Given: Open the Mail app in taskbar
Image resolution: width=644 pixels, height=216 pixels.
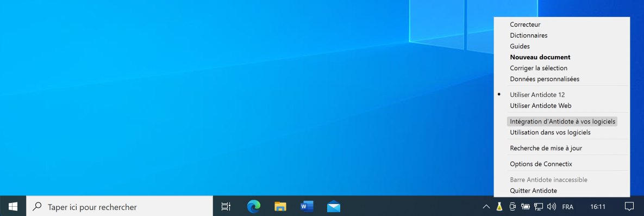Looking at the screenshot, I should pyautogui.click(x=334, y=206).
